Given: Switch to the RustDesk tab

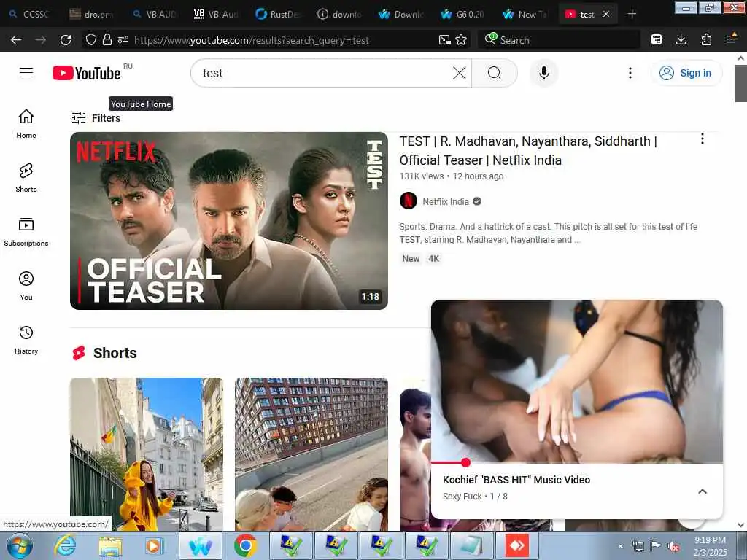Looking at the screenshot, I should click(x=278, y=15).
